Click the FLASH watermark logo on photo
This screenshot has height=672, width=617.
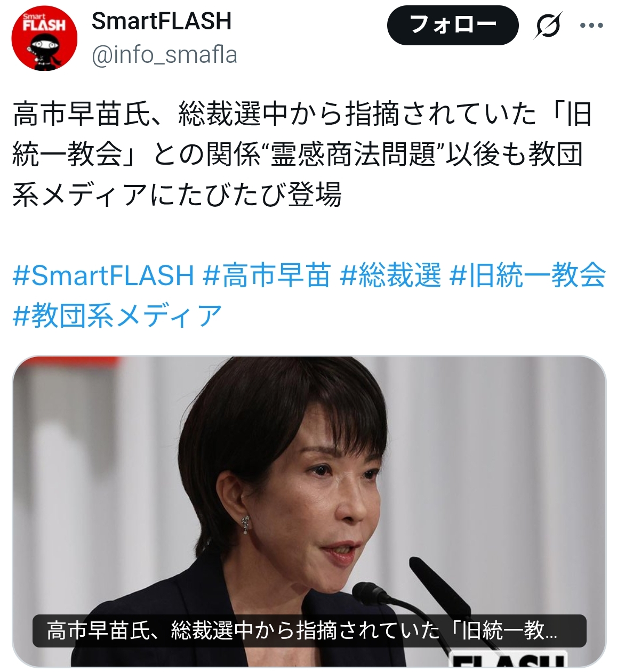click(508, 659)
